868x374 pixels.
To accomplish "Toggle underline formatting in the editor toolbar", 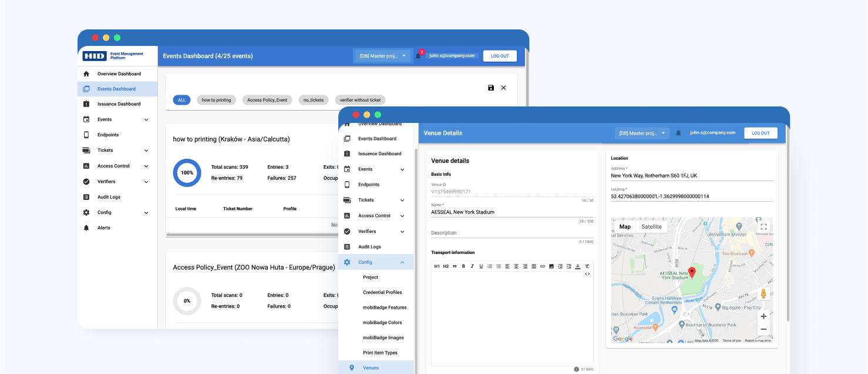I will (481, 266).
